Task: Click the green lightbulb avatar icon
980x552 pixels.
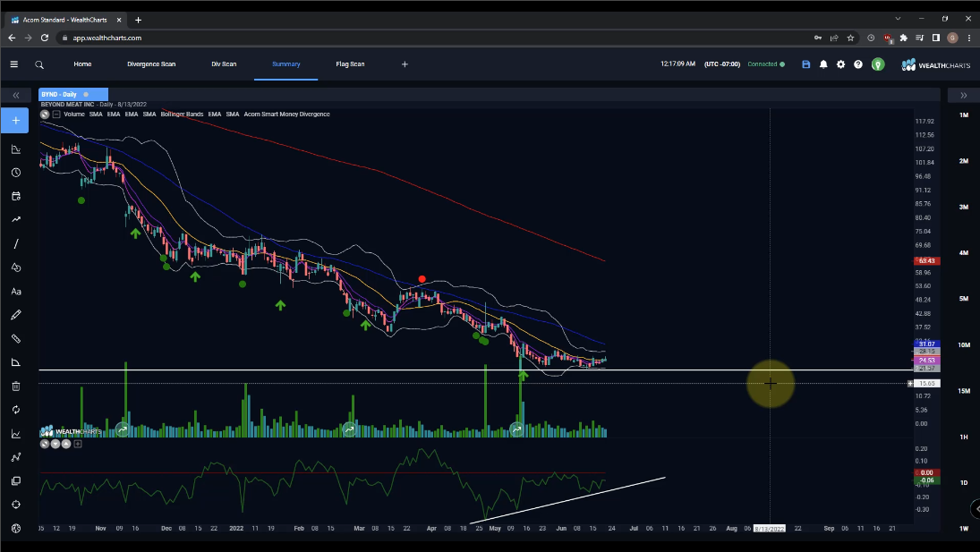Action: click(x=878, y=64)
